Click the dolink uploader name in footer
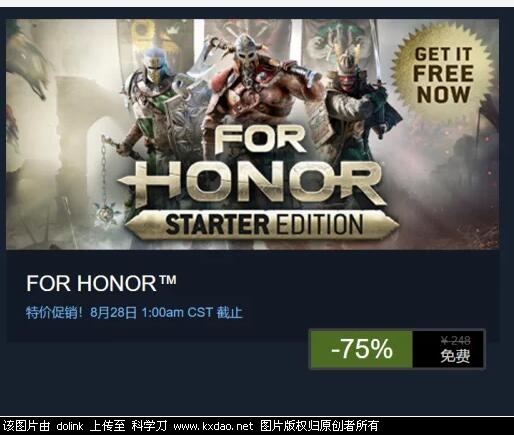Viewport: 514px width, 435px height. [x=70, y=426]
